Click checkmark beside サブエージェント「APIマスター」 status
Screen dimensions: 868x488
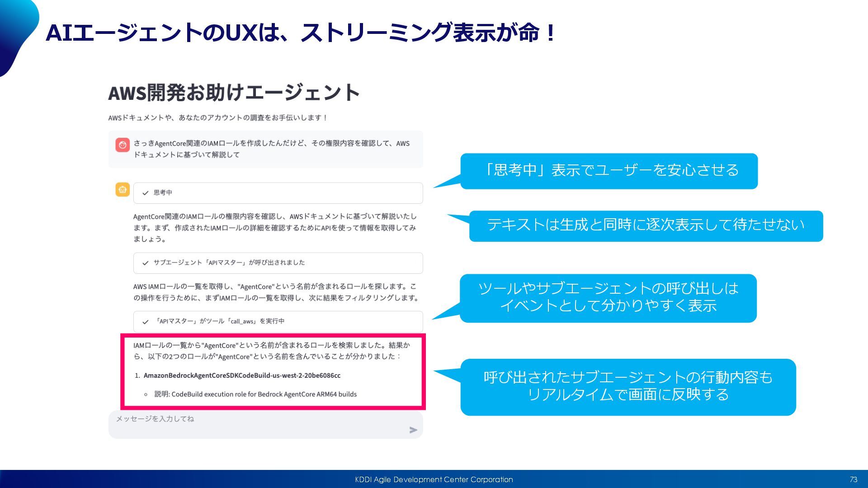[146, 263]
